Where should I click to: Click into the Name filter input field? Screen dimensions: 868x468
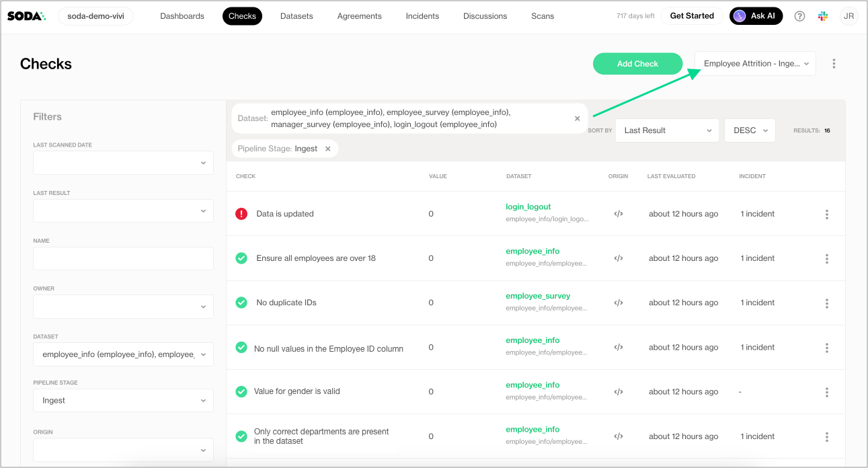pos(123,259)
